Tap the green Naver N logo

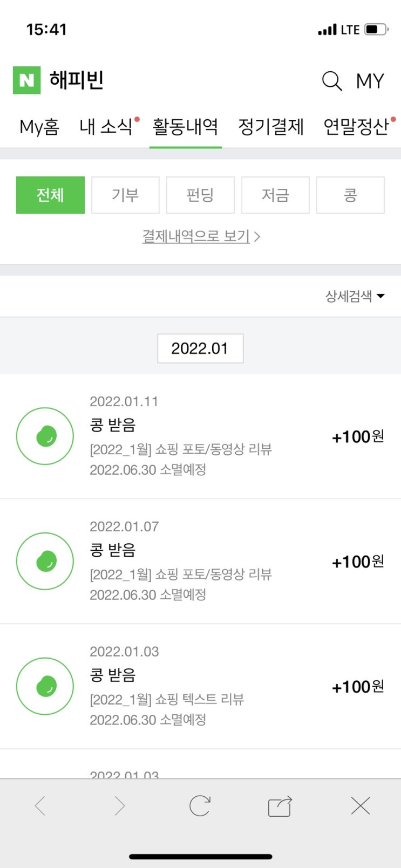tap(26, 80)
